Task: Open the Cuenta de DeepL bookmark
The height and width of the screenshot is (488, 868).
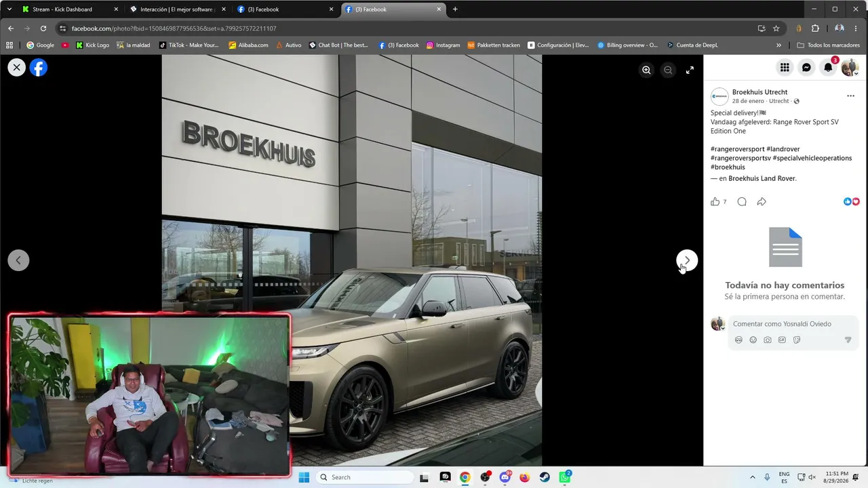Action: [x=692, y=45]
